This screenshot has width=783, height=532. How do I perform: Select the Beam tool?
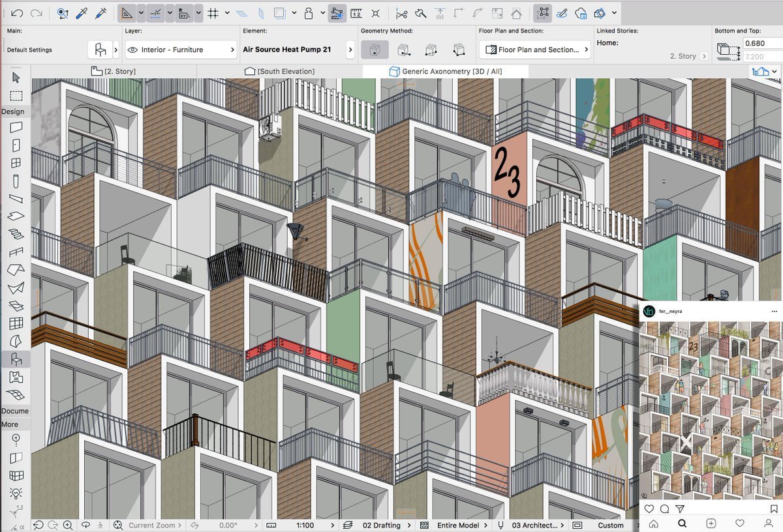16,199
